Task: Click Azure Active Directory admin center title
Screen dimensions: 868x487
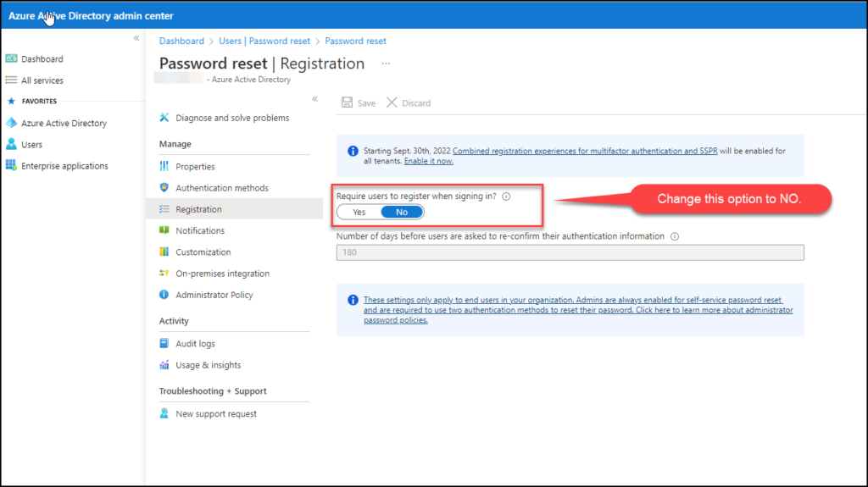Action: (x=91, y=16)
